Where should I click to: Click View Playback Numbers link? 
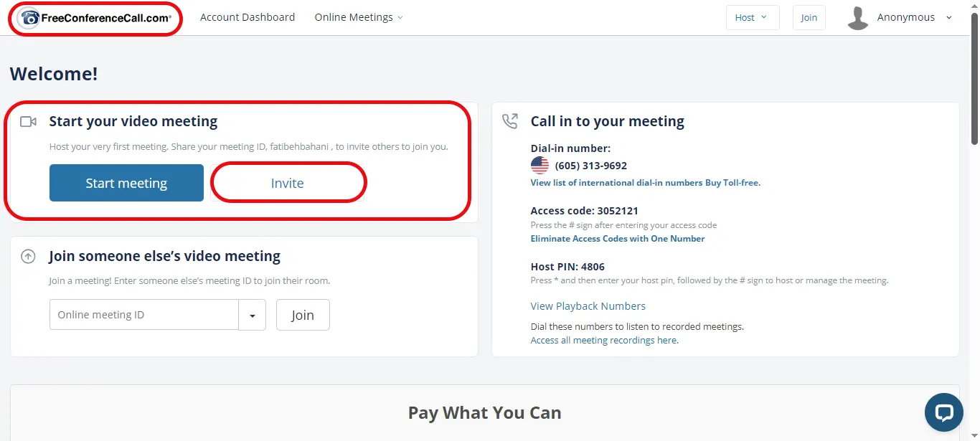(588, 306)
